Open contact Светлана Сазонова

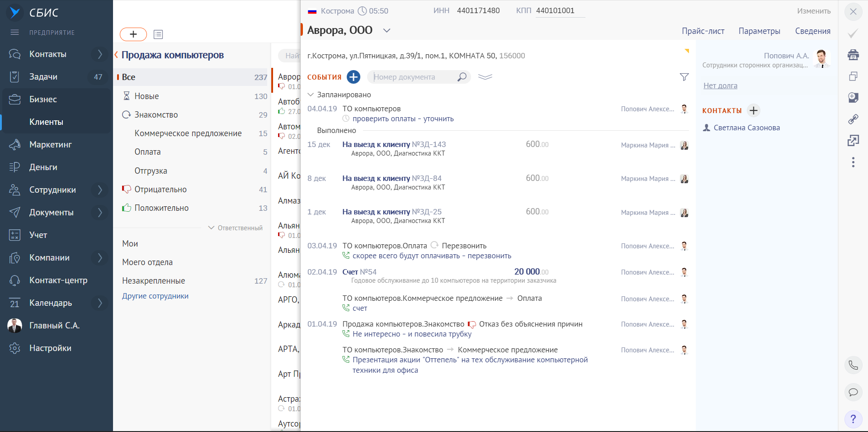(747, 128)
